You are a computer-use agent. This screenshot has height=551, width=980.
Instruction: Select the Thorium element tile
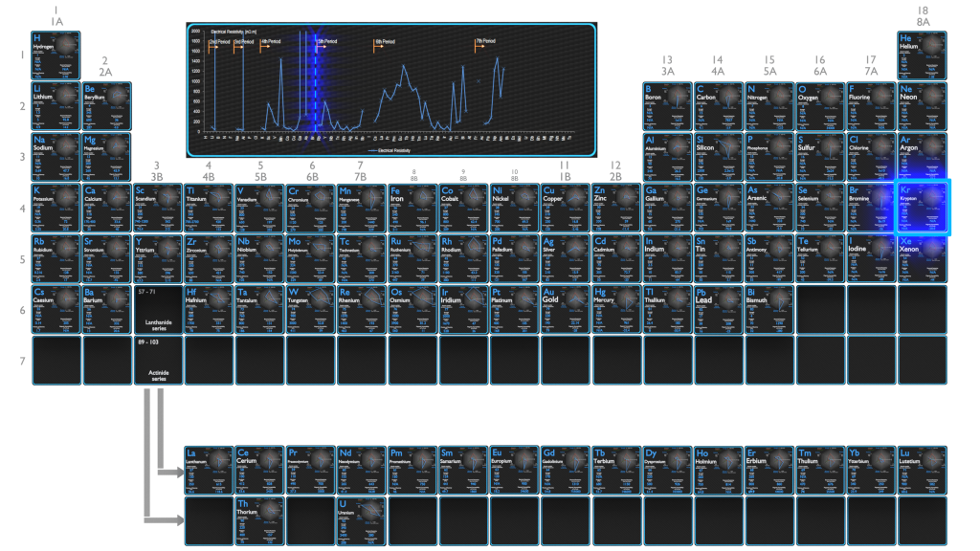click(259, 521)
